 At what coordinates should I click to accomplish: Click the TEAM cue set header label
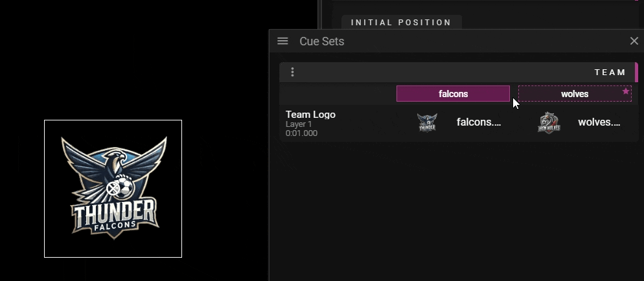(x=610, y=73)
